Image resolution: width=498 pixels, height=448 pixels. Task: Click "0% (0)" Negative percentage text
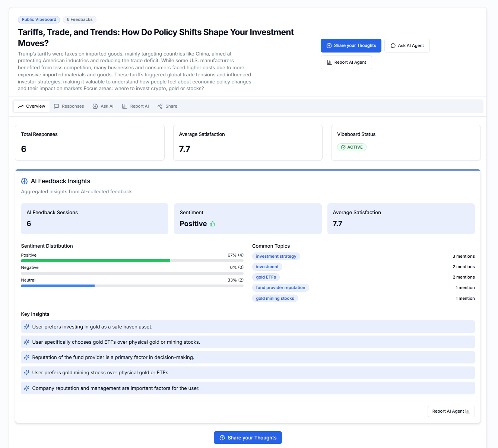click(x=237, y=268)
